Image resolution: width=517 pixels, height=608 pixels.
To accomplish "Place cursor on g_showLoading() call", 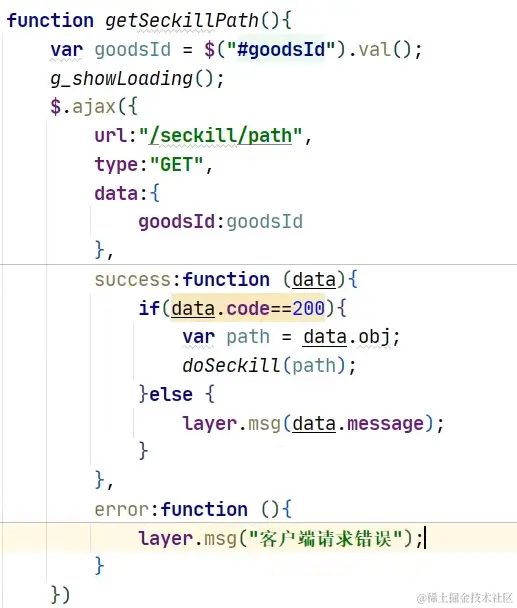I will tap(137, 79).
